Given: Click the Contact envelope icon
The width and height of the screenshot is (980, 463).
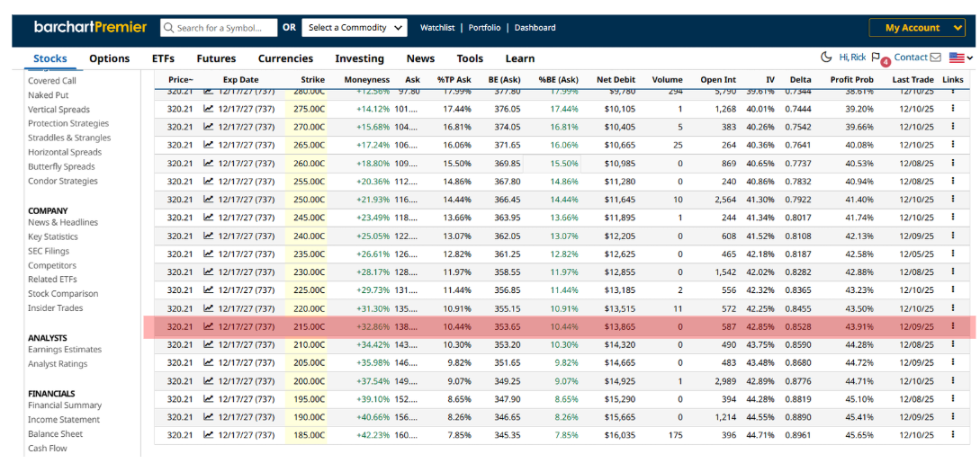Looking at the screenshot, I should (x=936, y=58).
